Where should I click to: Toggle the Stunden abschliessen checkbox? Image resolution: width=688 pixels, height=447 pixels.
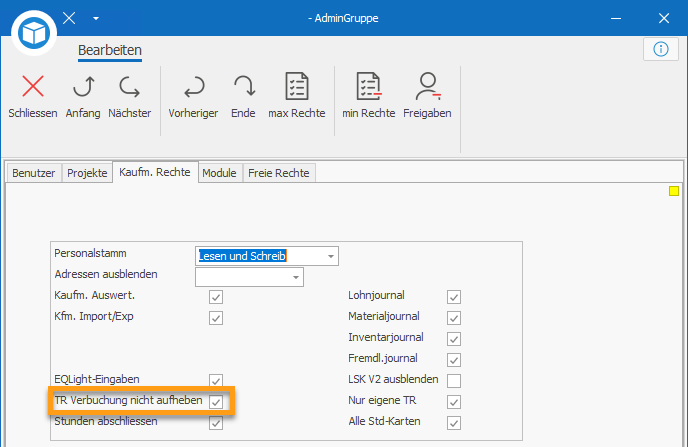click(x=216, y=423)
